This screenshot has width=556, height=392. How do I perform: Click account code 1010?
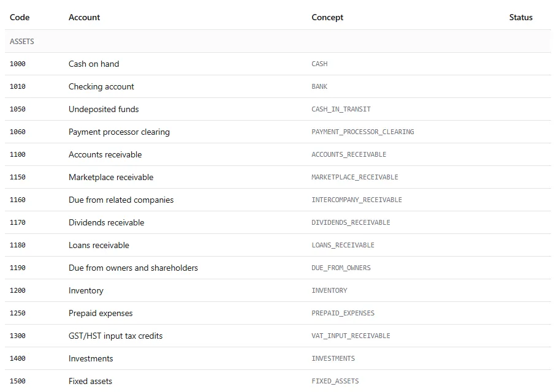pos(17,86)
